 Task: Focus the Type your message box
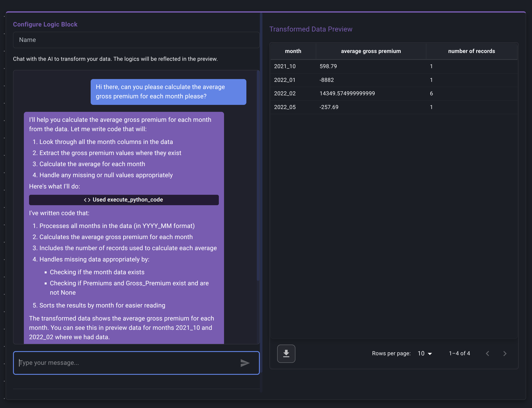(126, 363)
